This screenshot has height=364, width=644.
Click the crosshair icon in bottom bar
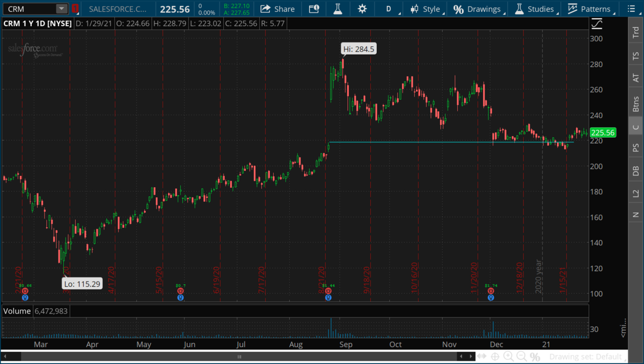coord(495,356)
